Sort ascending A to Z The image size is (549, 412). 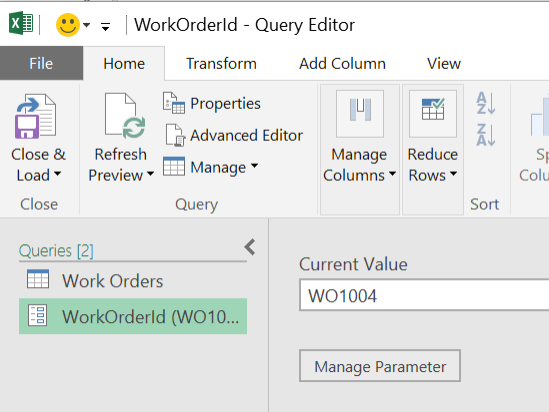[486, 103]
